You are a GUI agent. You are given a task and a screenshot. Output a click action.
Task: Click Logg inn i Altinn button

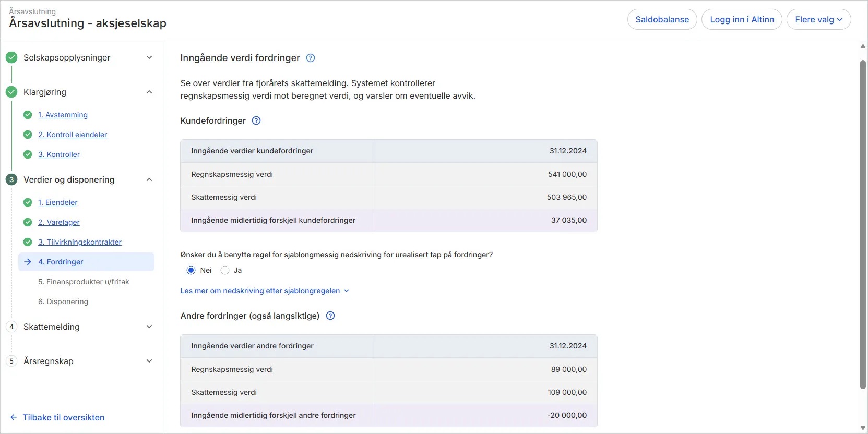tap(742, 19)
